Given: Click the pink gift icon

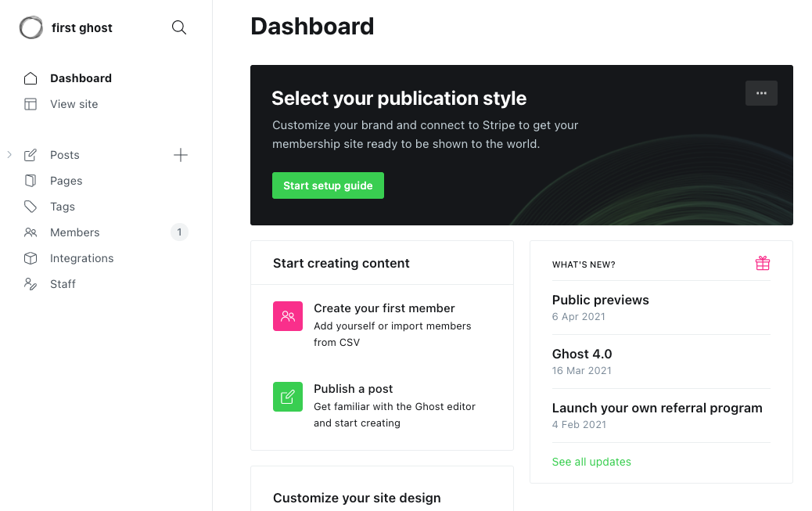Looking at the screenshot, I should pos(762,264).
